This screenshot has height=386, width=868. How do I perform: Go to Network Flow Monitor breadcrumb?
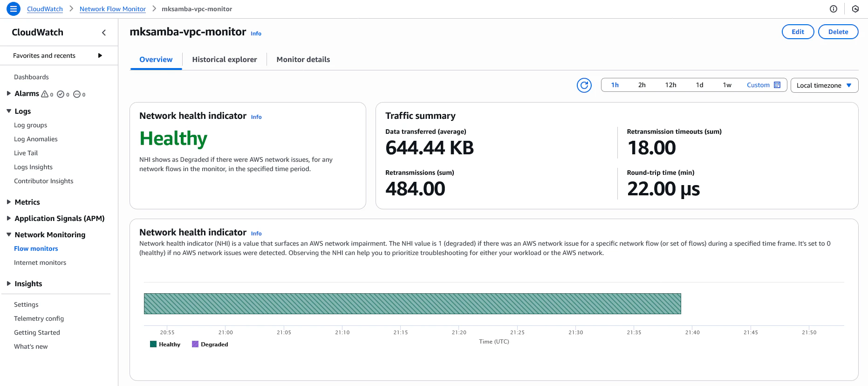[x=113, y=9]
